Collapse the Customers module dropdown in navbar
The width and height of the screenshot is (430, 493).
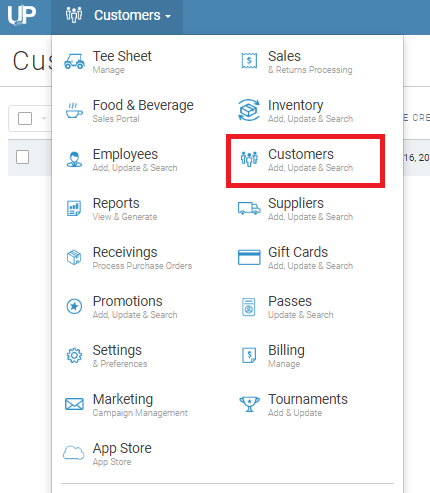coord(117,16)
